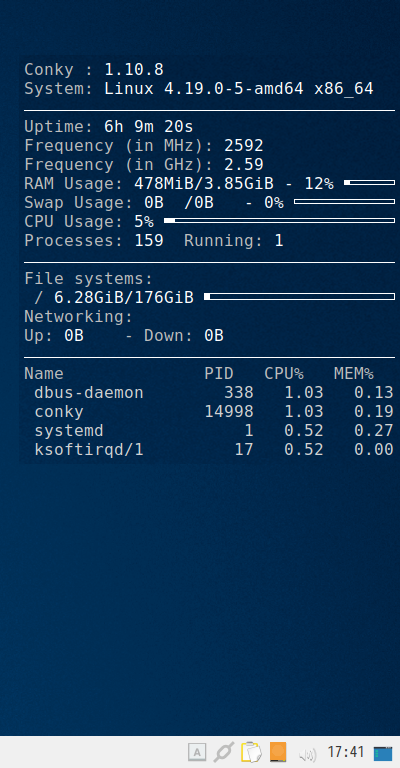400x768 pixels.
Task: Click the swap usage 0% value
Action: coord(274,203)
